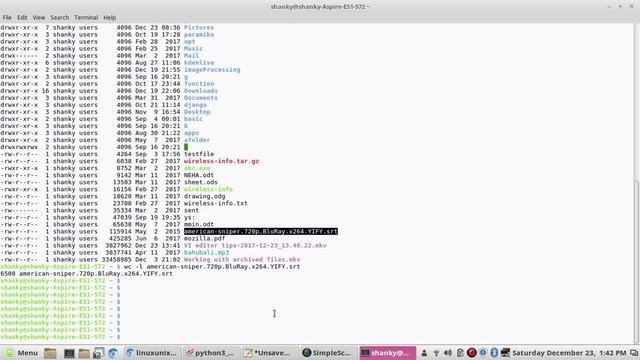640x360 pixels.
Task: Open the Terminal menu
Action: click(86, 18)
